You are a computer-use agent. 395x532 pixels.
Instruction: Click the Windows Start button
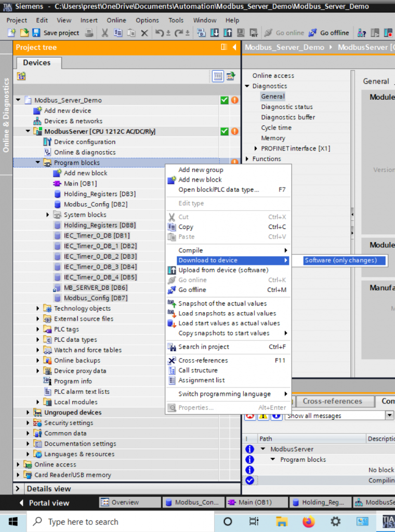coord(13,522)
